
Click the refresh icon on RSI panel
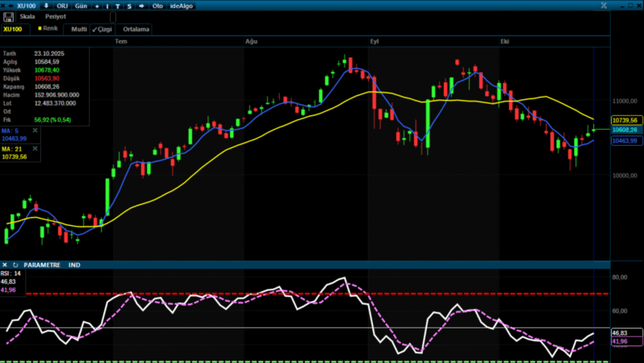15,265
